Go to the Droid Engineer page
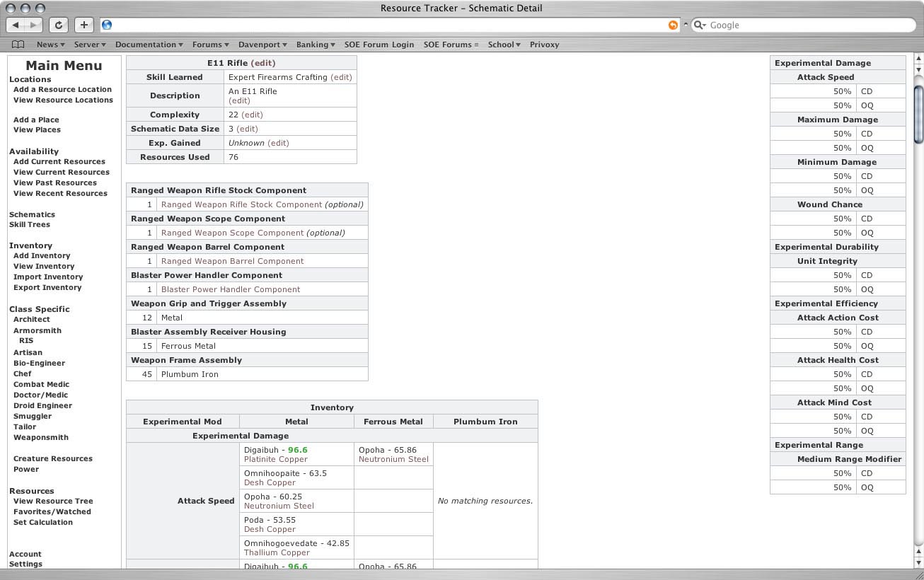Screen dimensions: 924x580 click(x=42, y=406)
